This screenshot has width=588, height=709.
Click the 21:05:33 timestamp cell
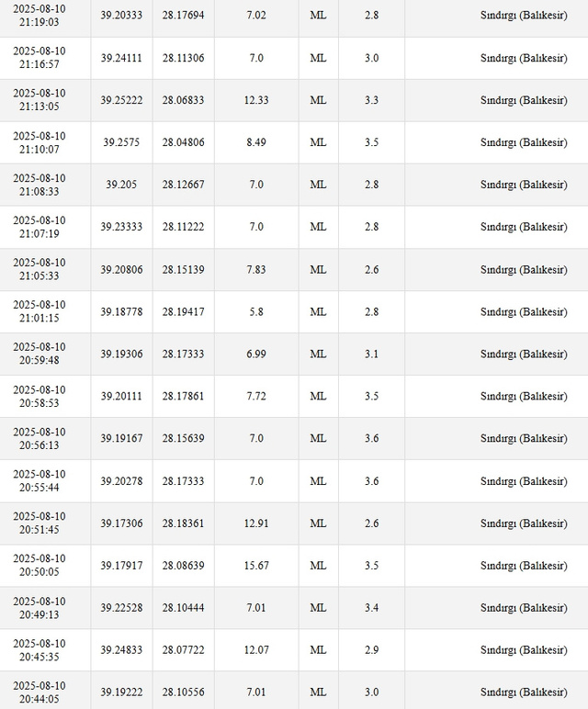tap(40, 269)
